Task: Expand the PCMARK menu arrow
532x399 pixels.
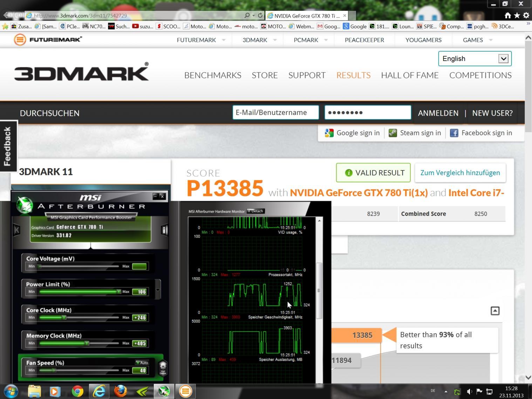Action: pyautogui.click(x=326, y=40)
